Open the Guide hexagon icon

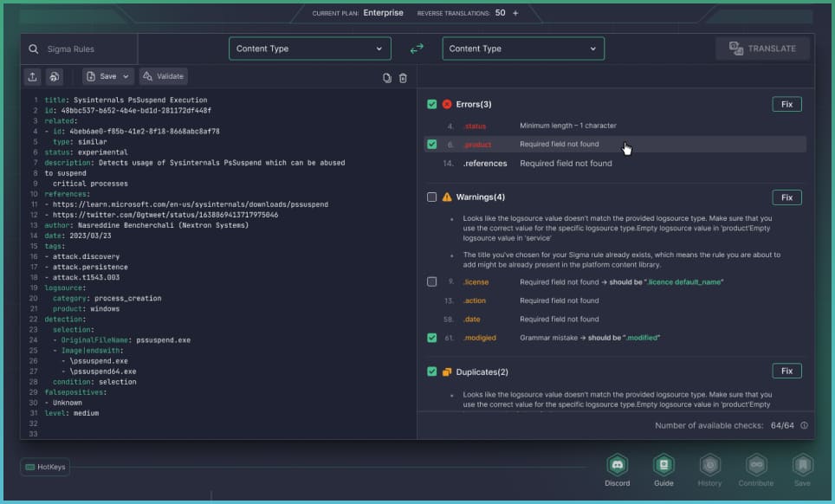tap(663, 465)
